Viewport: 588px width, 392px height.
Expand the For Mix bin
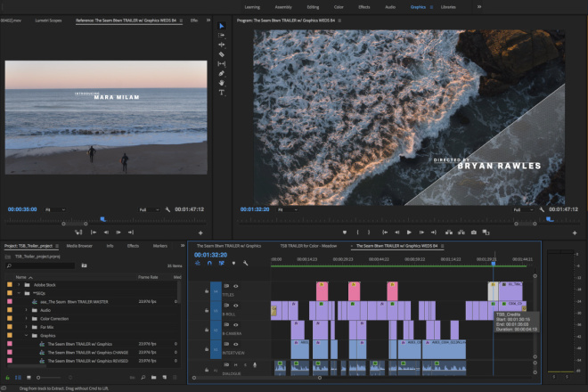[26, 327]
